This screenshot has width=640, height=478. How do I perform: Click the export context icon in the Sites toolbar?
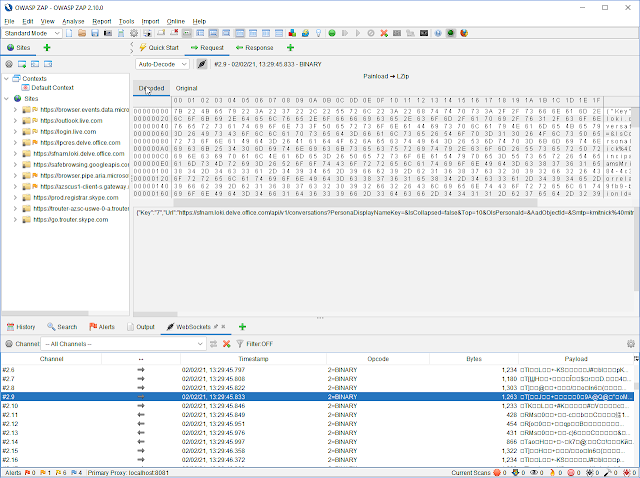coord(48,64)
